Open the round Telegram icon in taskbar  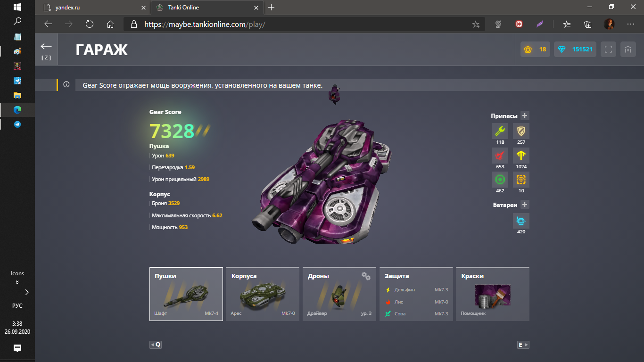pyautogui.click(x=17, y=124)
